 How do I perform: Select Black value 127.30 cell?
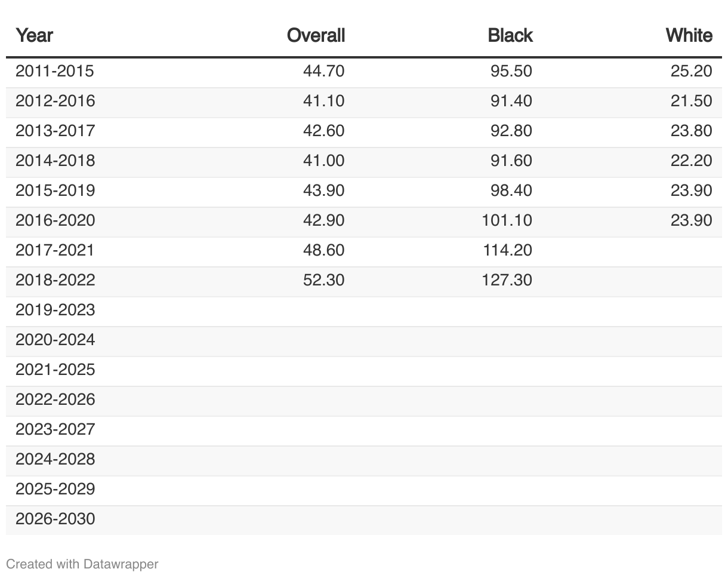click(507, 281)
